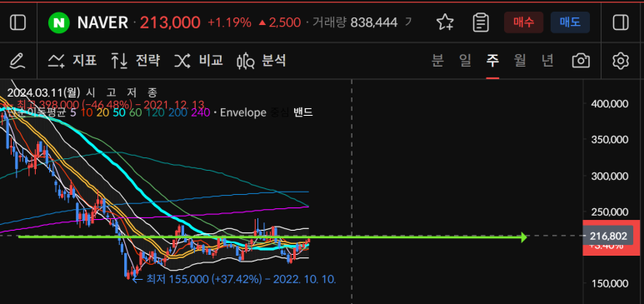This screenshot has height=304, width=644.
Task: Click the 밴드 band label
Action: pyautogui.click(x=303, y=112)
